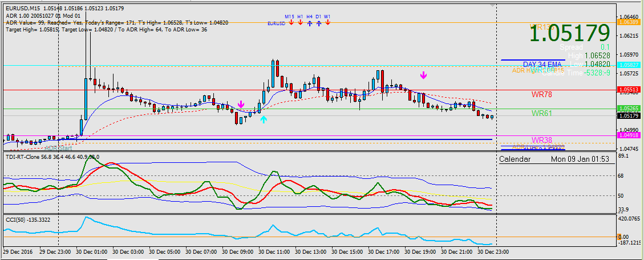Image resolution: width=644 pixels, height=260 pixels.
Task: Click the 89.1 TDI scale value
Action: (623, 156)
